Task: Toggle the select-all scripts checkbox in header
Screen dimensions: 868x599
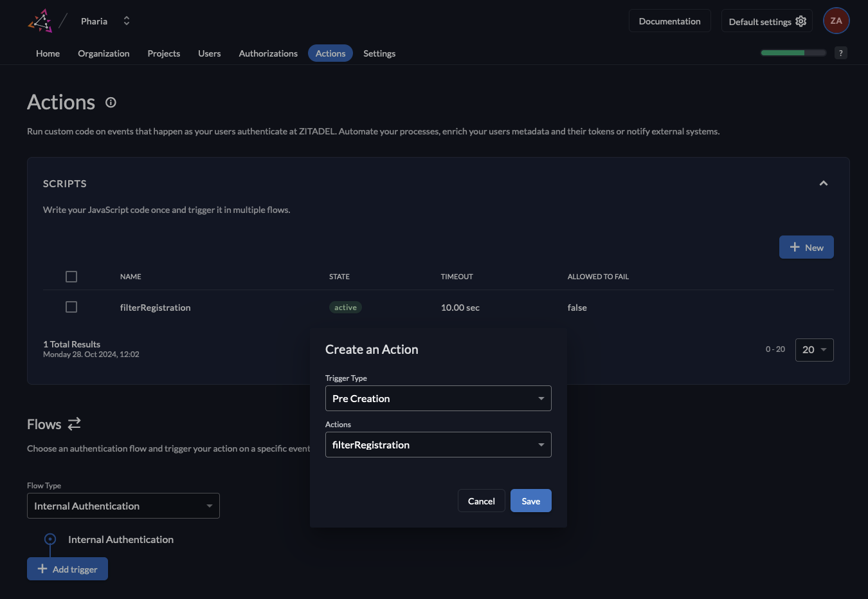Action: [x=71, y=277]
